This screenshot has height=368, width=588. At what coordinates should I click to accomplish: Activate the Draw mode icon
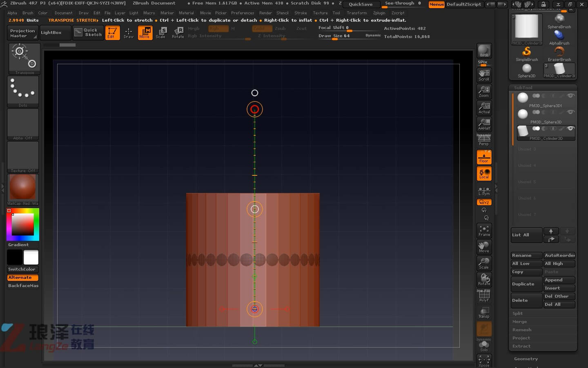pyautogui.click(x=129, y=32)
